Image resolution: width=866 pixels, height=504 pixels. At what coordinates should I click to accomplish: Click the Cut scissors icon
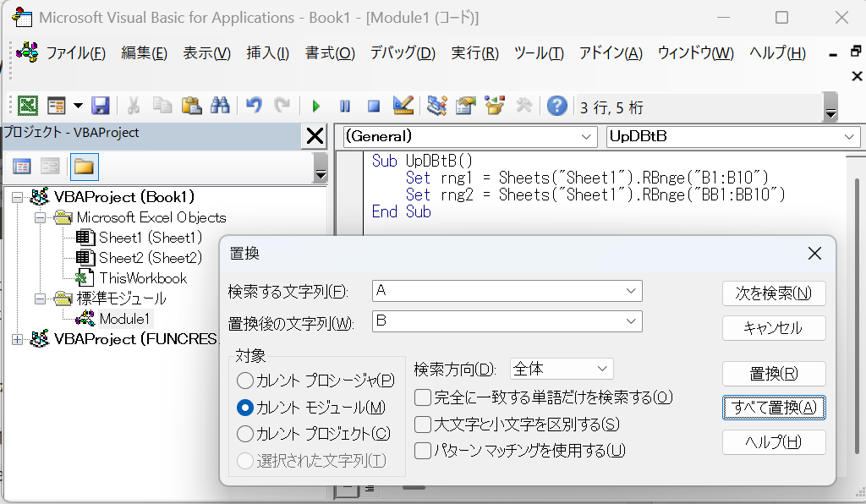[133, 105]
